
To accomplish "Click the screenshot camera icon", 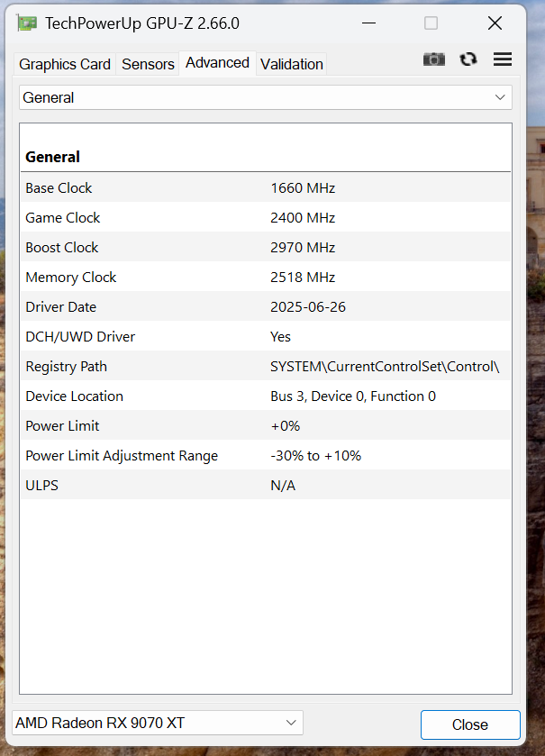I will pos(433,59).
